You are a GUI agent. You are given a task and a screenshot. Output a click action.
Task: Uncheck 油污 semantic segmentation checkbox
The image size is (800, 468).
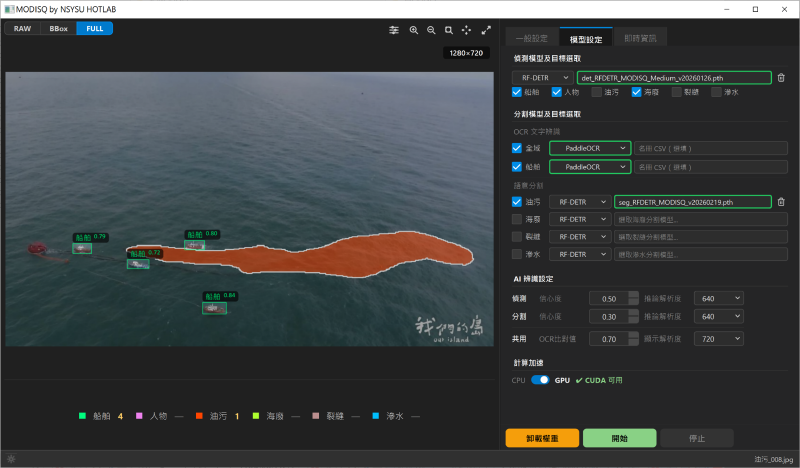tap(517, 202)
